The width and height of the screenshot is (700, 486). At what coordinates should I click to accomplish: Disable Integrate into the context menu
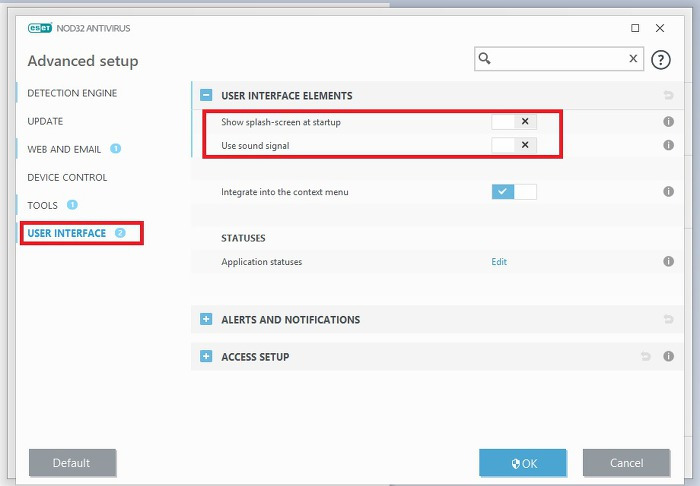coord(514,191)
